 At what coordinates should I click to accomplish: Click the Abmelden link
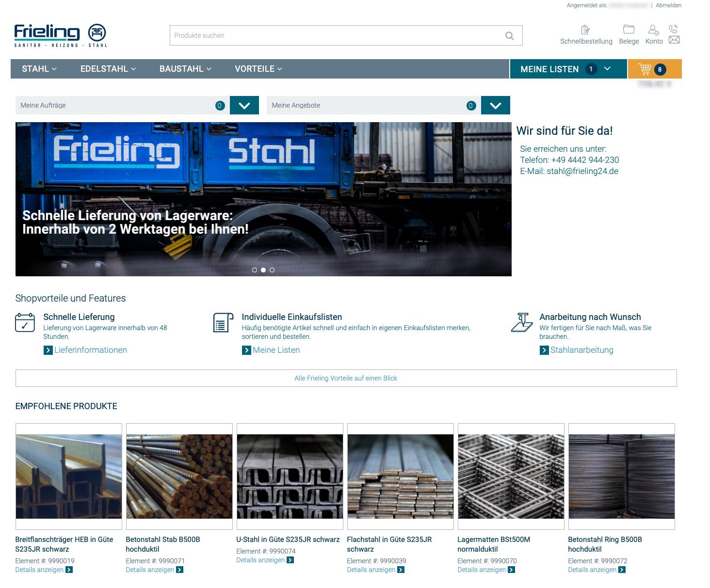pos(668,5)
